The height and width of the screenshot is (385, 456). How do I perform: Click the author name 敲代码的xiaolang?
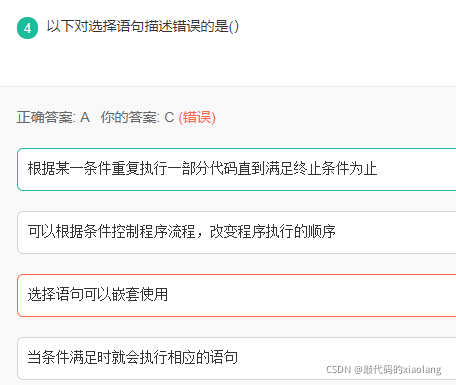pyautogui.click(x=402, y=369)
